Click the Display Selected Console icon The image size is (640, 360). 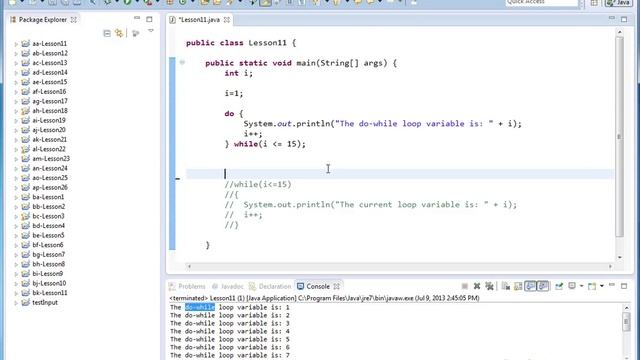(572, 286)
